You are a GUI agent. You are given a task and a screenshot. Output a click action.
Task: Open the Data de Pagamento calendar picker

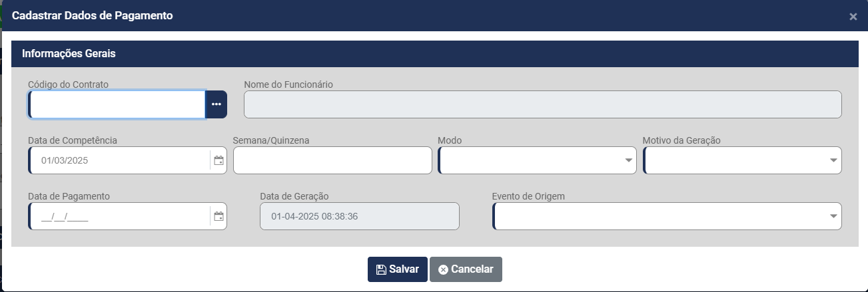pos(218,216)
